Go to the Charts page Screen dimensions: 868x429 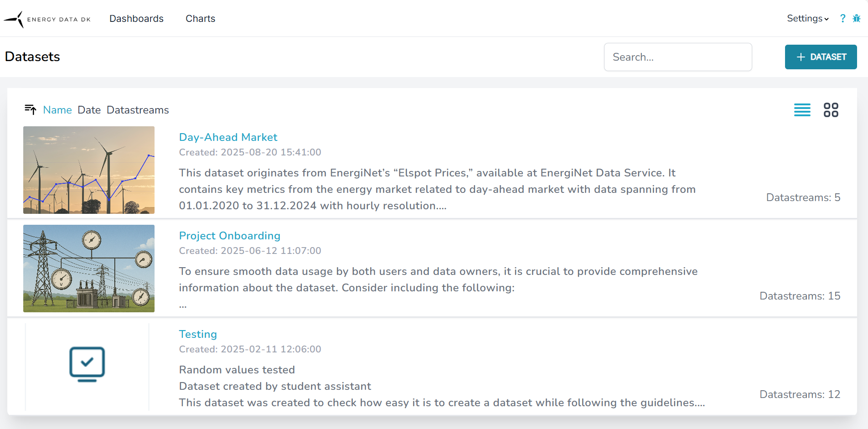click(200, 19)
